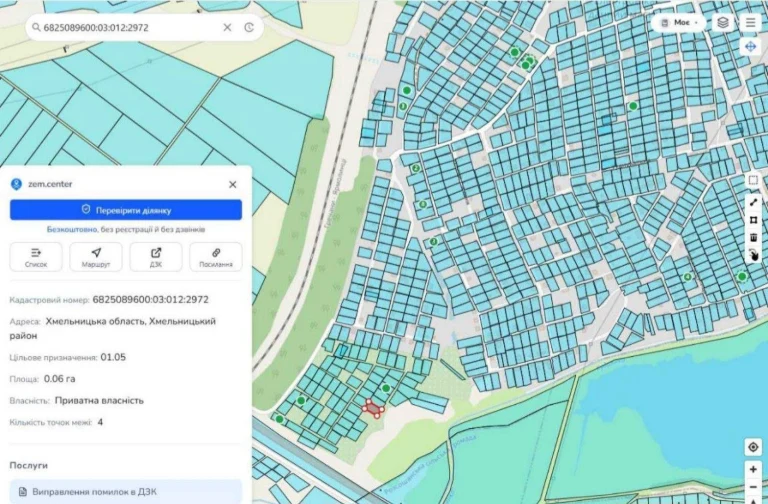Select the dashed rectangle selection tool
768x504 pixels.
753,180
